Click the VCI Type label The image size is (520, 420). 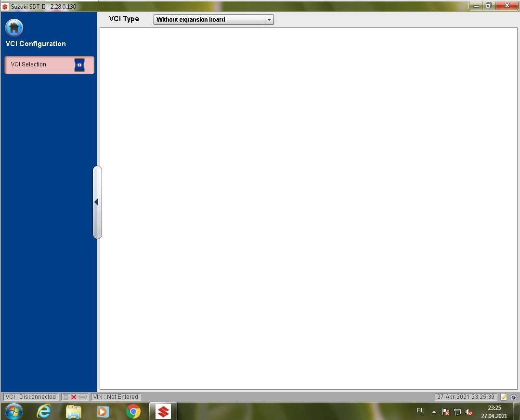click(124, 19)
